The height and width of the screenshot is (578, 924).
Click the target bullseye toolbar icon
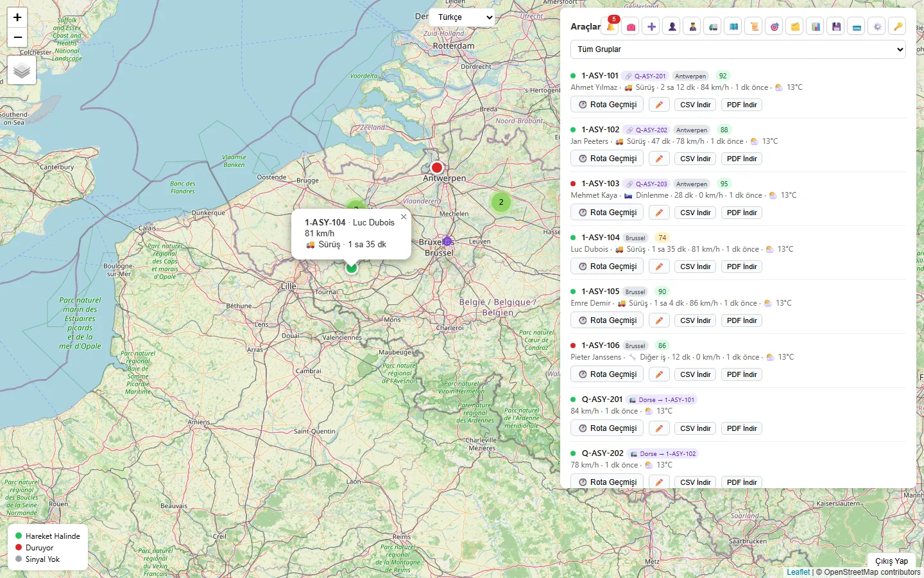775,26
